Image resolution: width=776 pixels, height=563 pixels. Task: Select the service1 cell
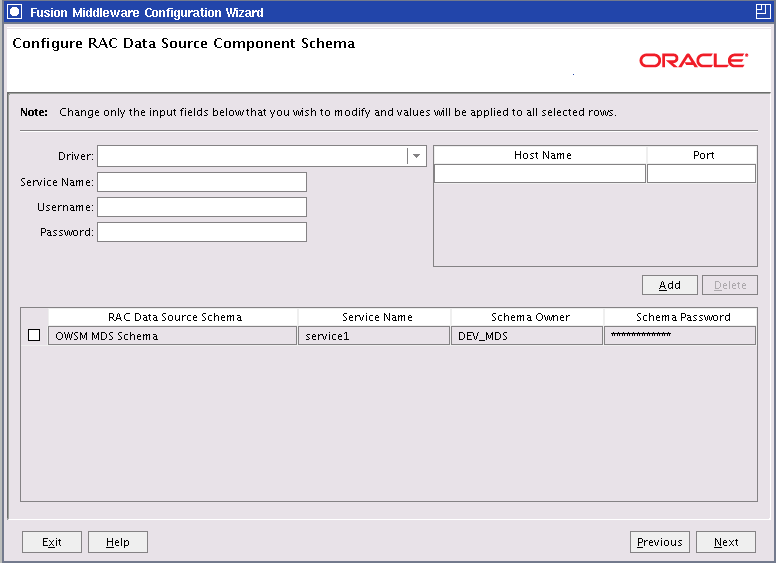click(374, 335)
